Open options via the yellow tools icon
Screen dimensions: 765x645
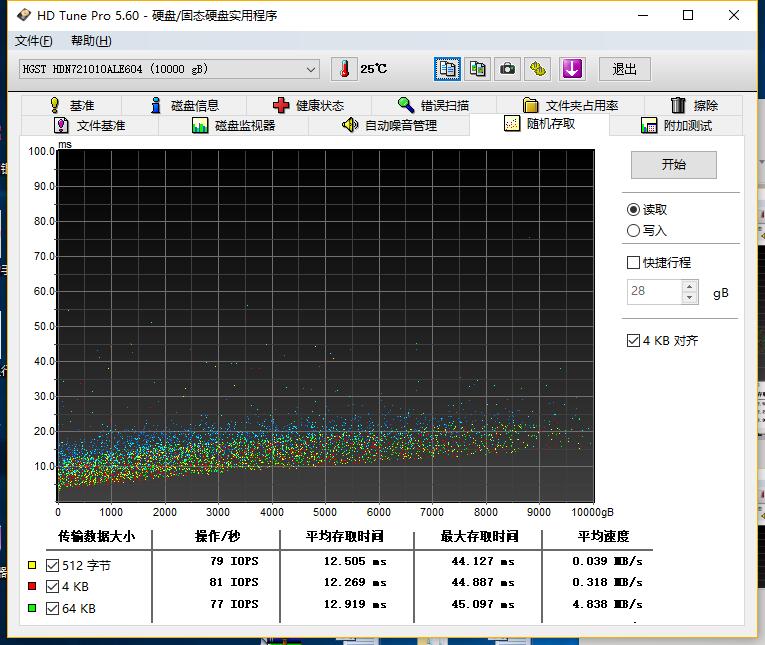click(538, 69)
